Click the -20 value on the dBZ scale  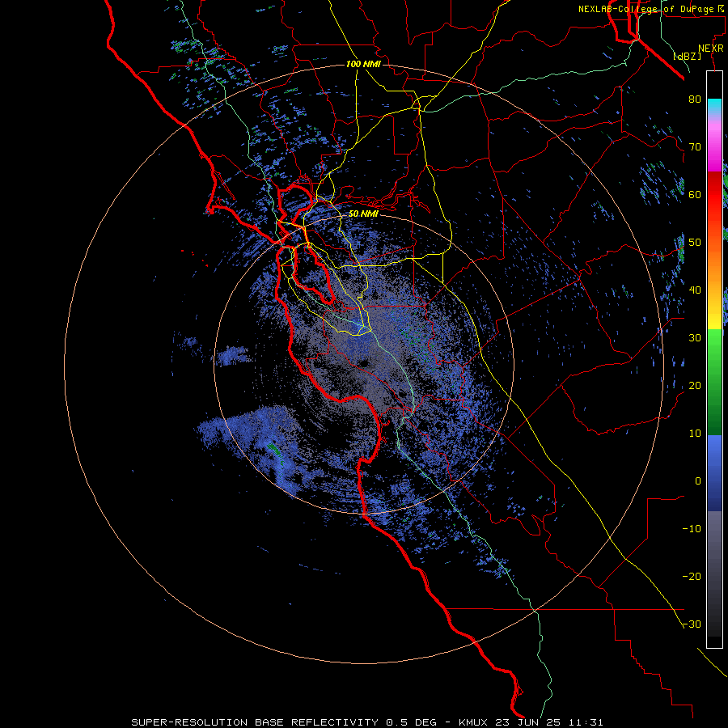692,577
